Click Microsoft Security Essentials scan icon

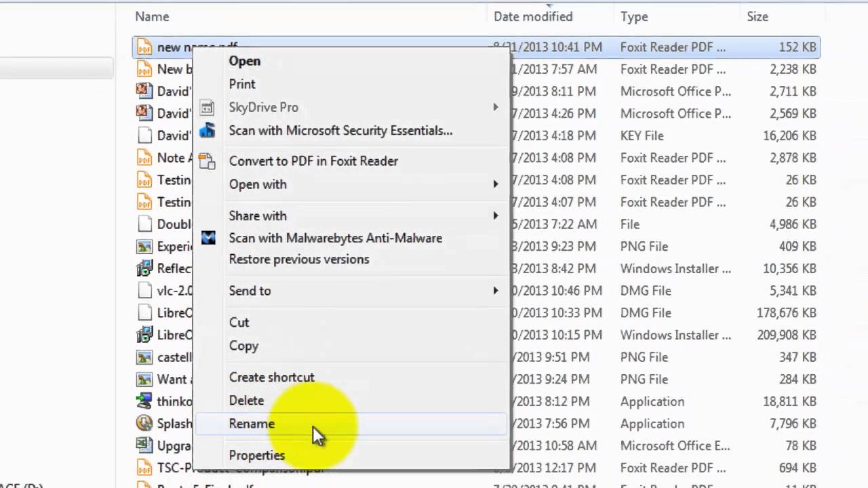[x=208, y=130]
